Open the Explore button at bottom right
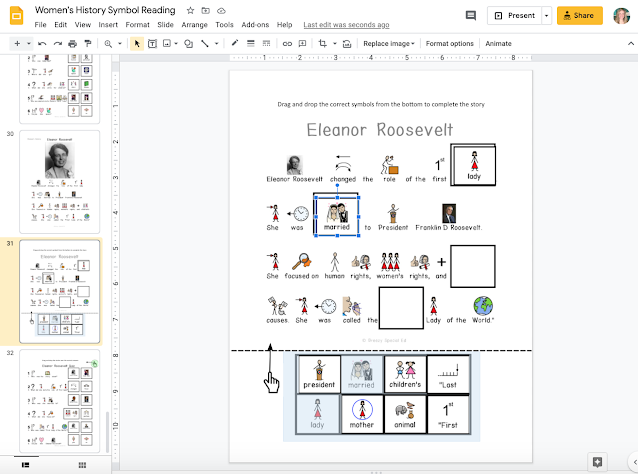 point(597,462)
